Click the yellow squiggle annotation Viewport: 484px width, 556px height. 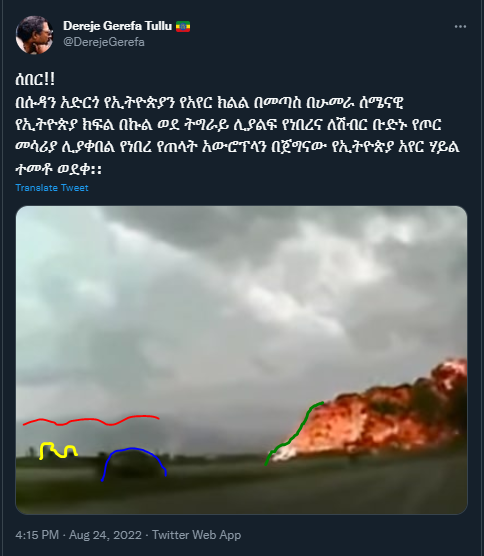pos(59,450)
